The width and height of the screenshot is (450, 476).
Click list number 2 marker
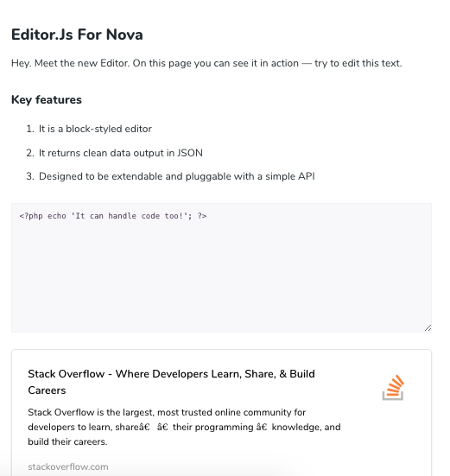click(x=30, y=153)
